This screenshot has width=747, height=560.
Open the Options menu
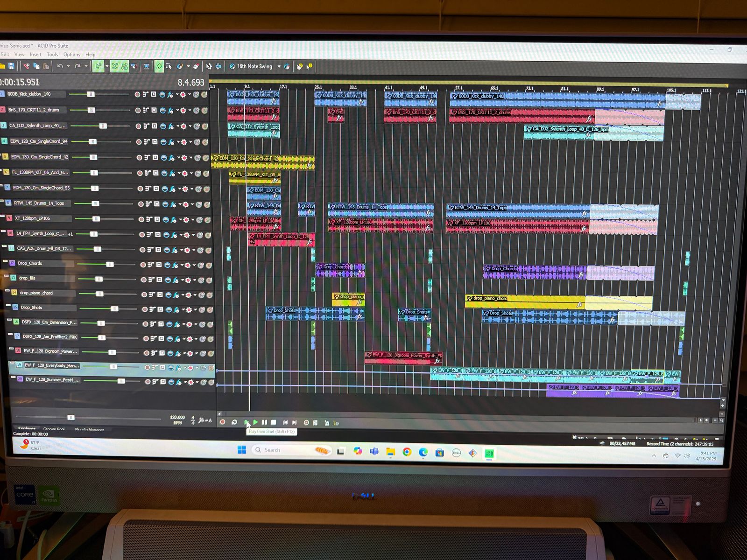tap(71, 55)
